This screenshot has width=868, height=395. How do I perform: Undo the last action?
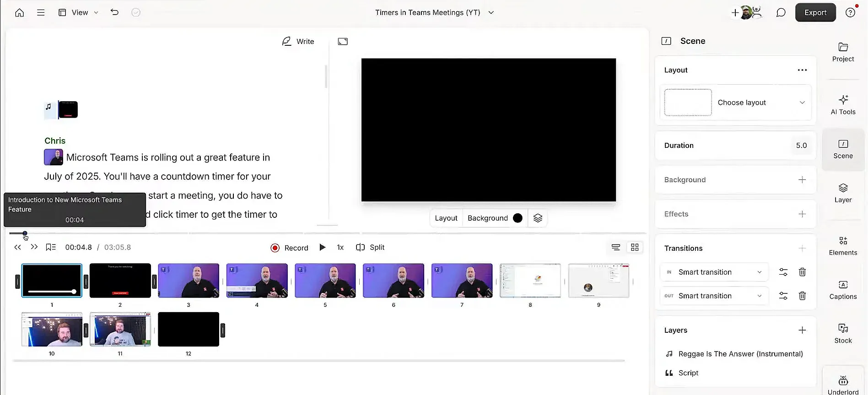point(114,12)
